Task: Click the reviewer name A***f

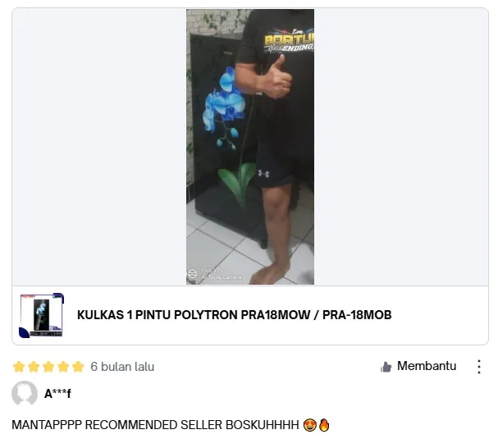Action: (57, 393)
